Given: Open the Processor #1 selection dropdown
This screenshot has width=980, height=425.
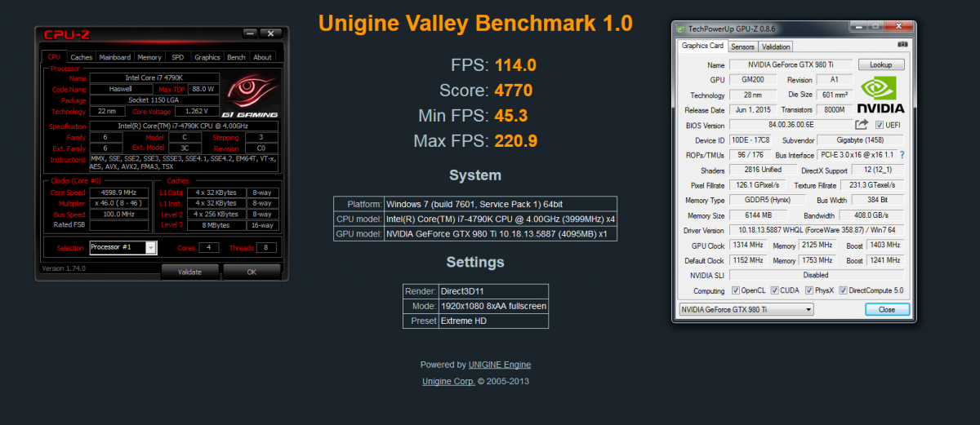Looking at the screenshot, I should pos(150,247).
